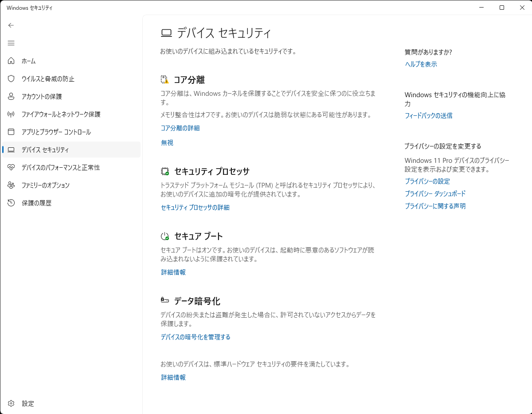Click 無視 to dismiss core isolation warning
Viewport: 532px width, 414px height.
coord(167,142)
